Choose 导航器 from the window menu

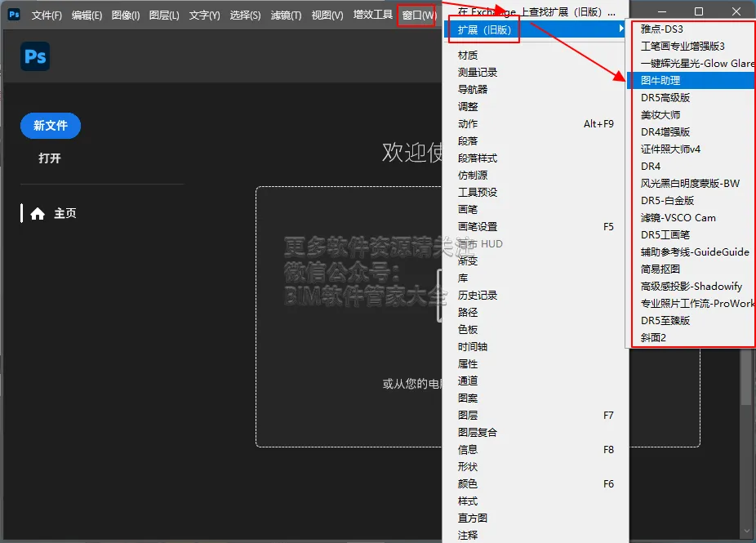coord(536,90)
